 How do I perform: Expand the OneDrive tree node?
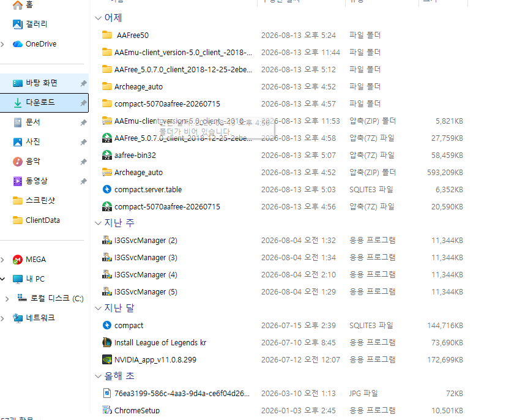pos(2,44)
